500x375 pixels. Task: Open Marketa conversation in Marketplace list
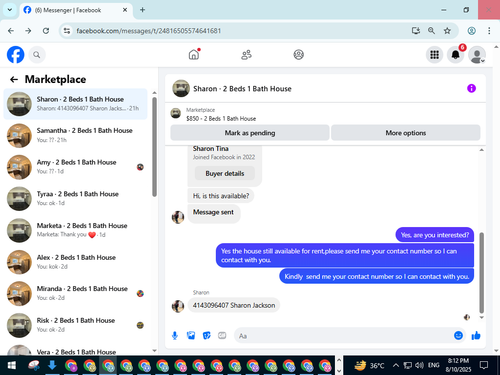pyautogui.click(x=75, y=230)
